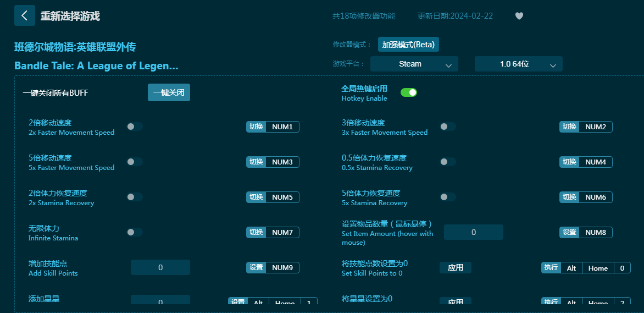Click the back arrow icon
Viewport: 644px width, 313px height.
tap(24, 15)
